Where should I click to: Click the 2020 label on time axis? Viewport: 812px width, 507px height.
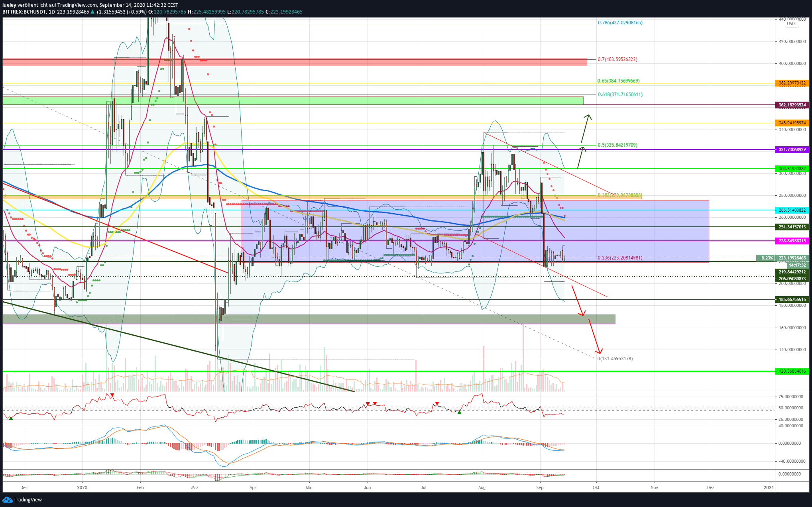pos(82,487)
